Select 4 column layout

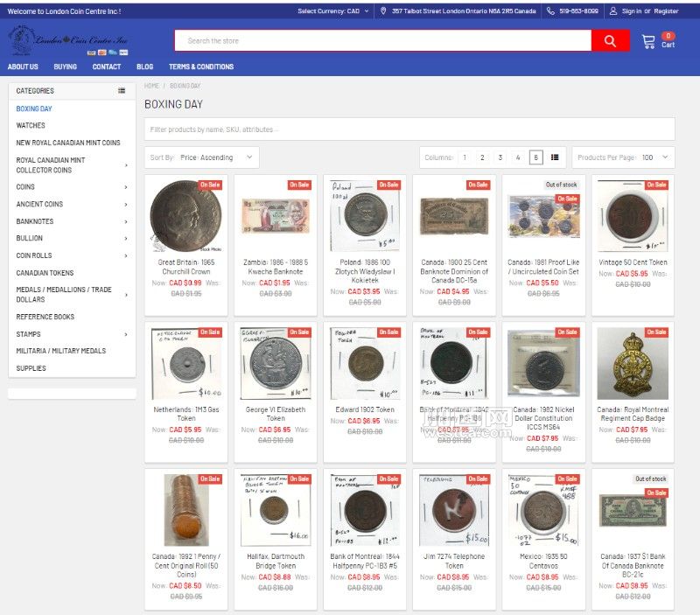[518, 157]
